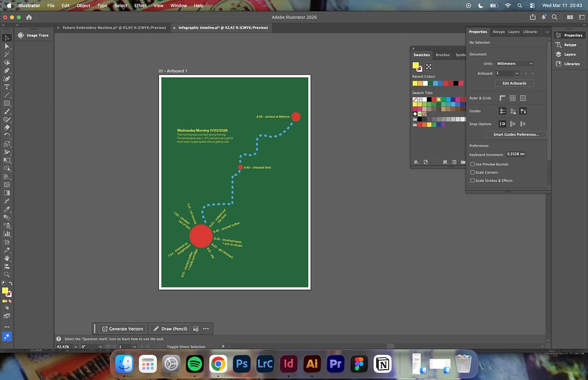Screen dimensions: 588x380
Task: Launch Spotify from the Dock
Action: [x=194, y=363]
